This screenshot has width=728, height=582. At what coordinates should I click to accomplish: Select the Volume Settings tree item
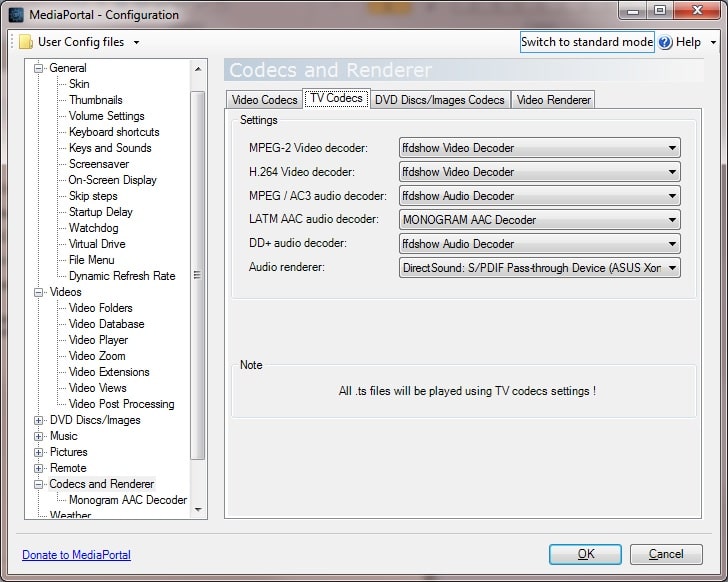pyautogui.click(x=106, y=116)
